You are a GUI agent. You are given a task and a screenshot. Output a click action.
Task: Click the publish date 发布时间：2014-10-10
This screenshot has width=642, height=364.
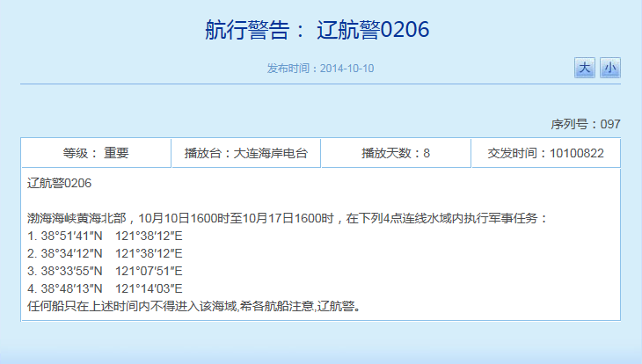point(321,69)
